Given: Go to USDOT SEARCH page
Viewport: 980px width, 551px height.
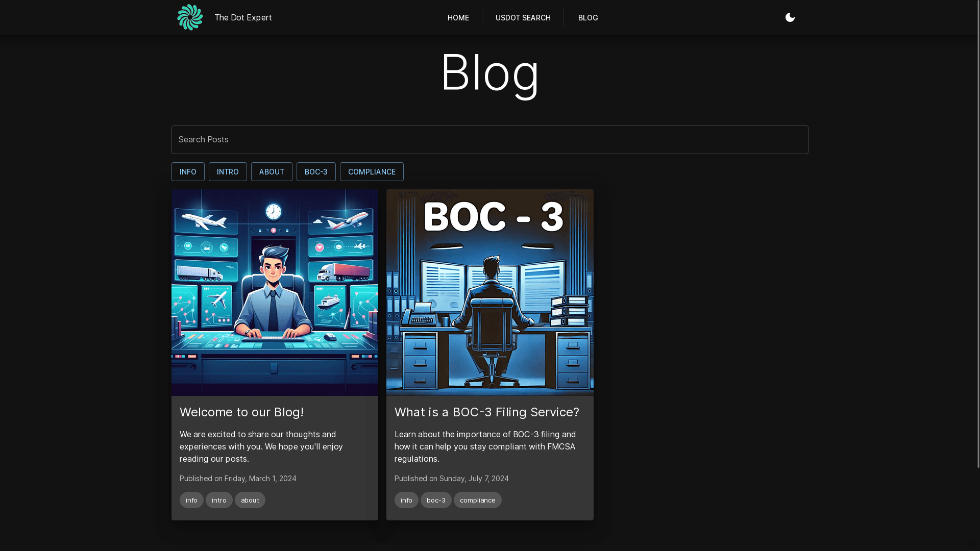Looking at the screenshot, I should (523, 18).
